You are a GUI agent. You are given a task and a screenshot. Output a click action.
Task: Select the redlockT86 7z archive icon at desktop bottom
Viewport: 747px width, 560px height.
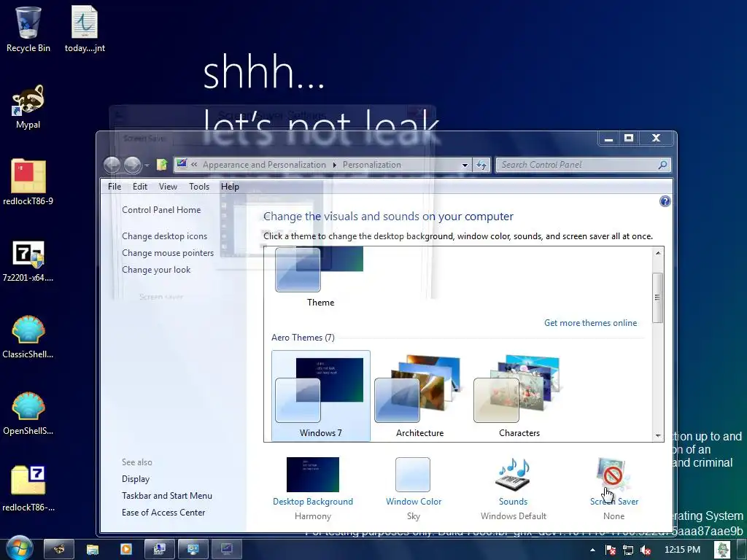[x=28, y=489]
